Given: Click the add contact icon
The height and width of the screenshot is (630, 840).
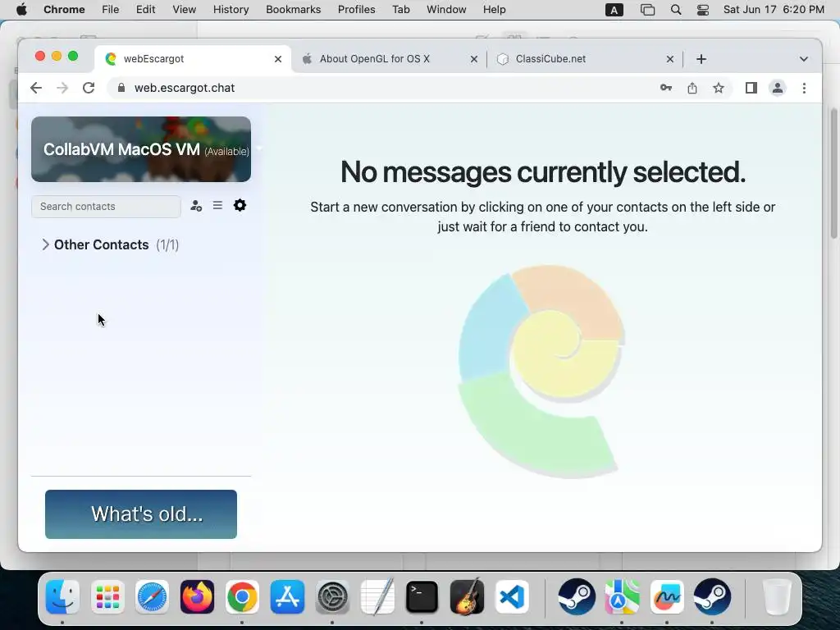Looking at the screenshot, I should click(196, 206).
